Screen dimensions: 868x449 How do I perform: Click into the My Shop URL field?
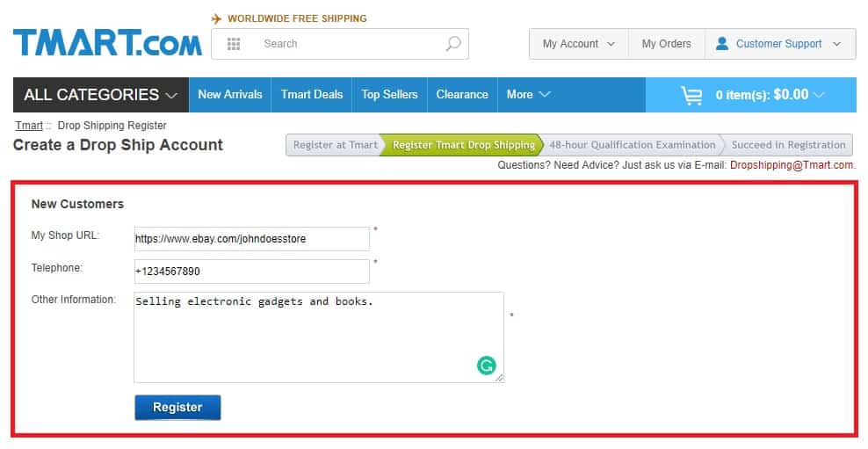point(252,239)
